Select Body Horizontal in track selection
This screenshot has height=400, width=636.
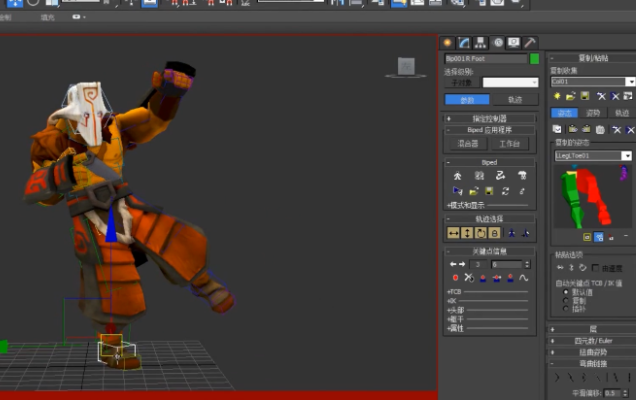(455, 233)
